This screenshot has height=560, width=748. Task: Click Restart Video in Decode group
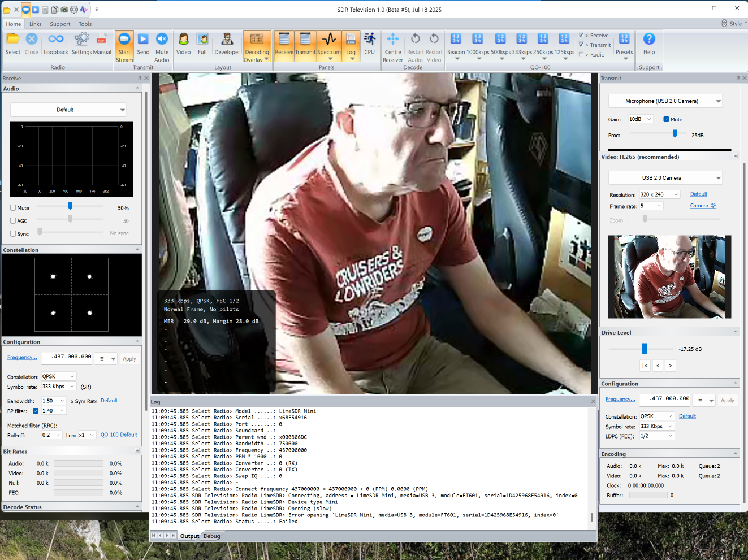click(x=434, y=46)
